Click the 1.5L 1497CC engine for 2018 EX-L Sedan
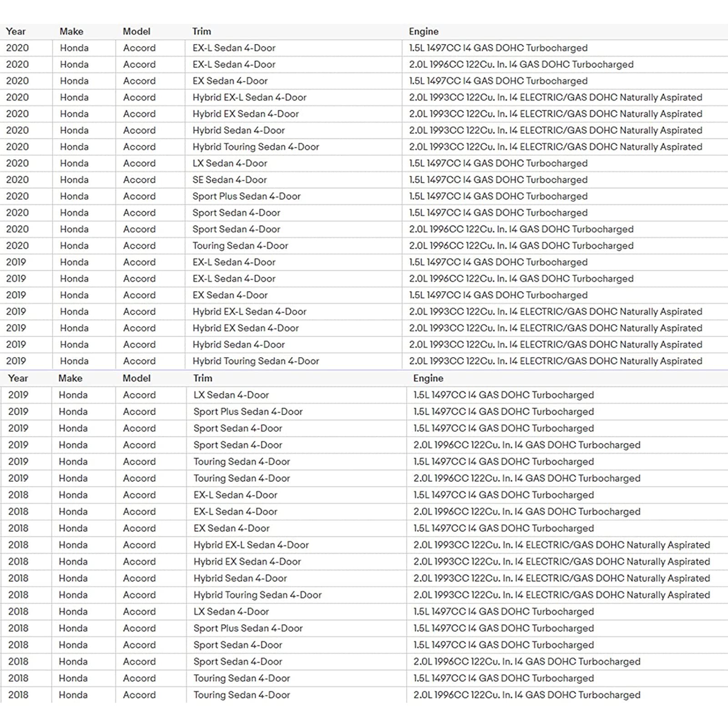Viewport: 728px width, 728px height. [567, 495]
